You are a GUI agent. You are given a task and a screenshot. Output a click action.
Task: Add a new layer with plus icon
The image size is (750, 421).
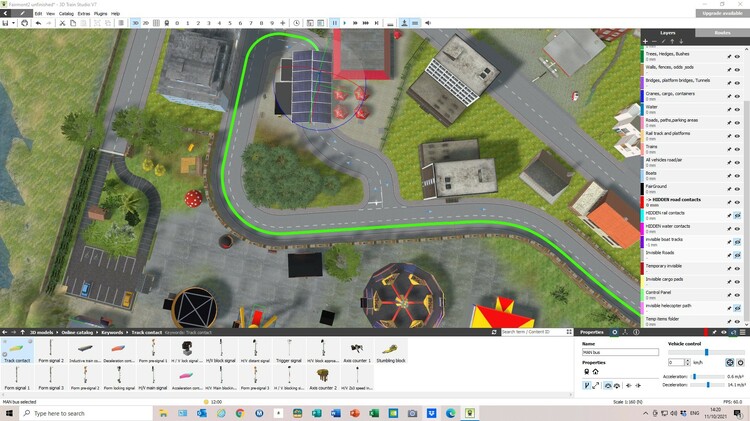pyautogui.click(x=646, y=42)
